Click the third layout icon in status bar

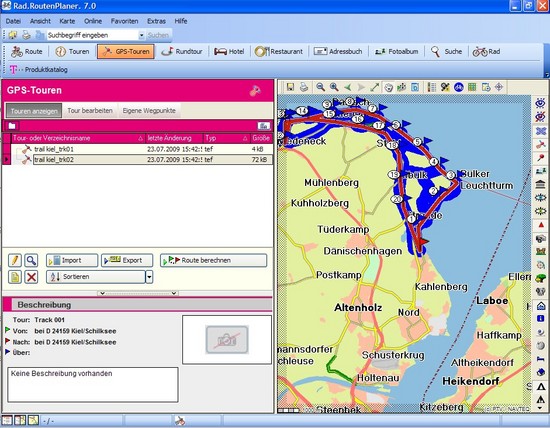[x=33, y=420]
